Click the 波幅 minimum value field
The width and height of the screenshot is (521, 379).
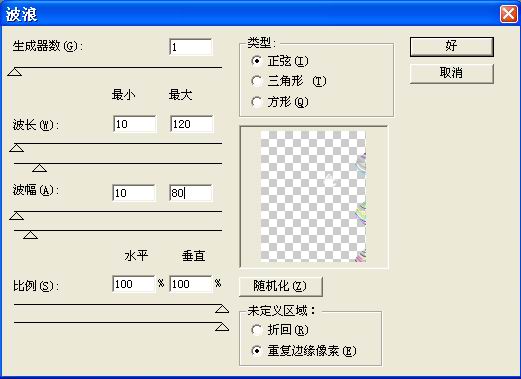pos(134,193)
